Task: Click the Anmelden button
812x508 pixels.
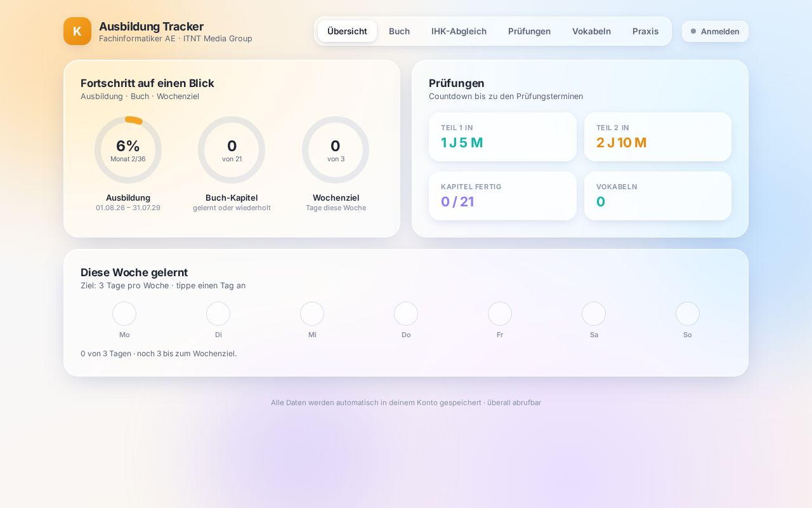Action: coord(715,31)
